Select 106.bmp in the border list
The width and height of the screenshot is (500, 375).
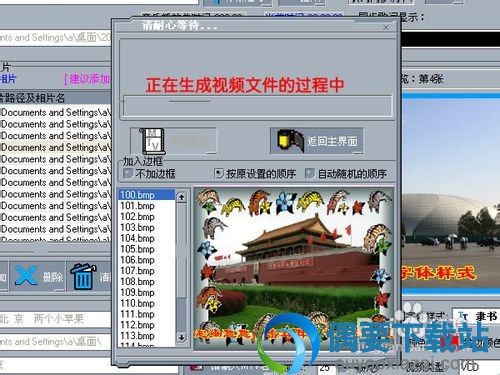tap(147, 260)
